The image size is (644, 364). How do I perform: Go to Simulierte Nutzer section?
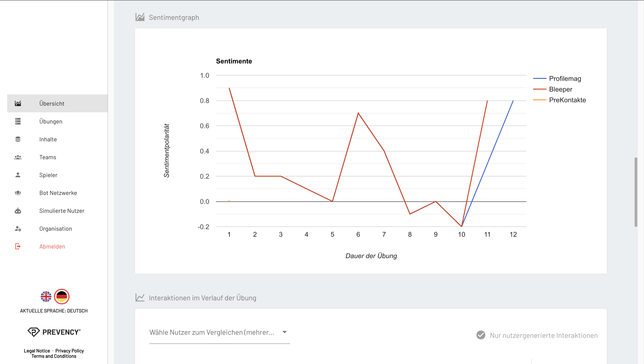tap(62, 211)
